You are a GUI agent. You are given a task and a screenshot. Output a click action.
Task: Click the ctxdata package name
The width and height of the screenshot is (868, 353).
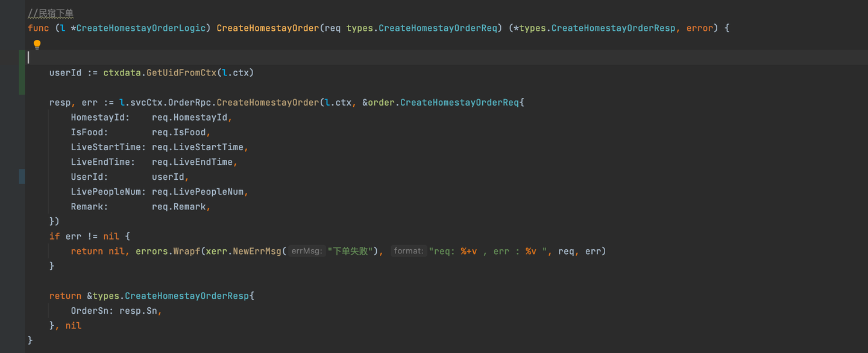[x=122, y=72]
